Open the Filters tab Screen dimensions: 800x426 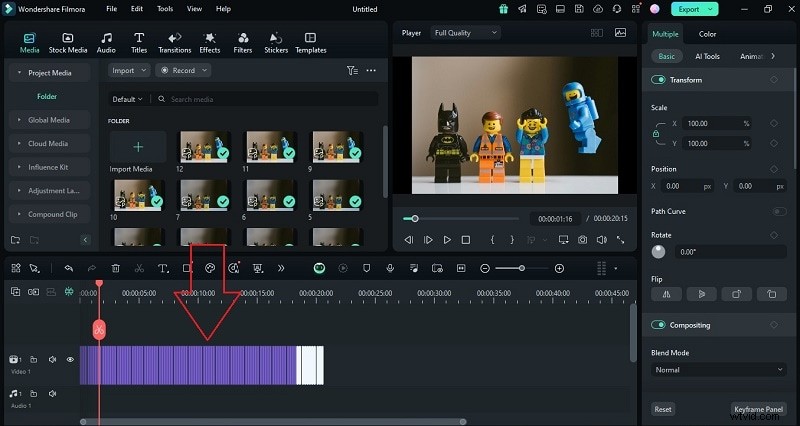coord(243,43)
